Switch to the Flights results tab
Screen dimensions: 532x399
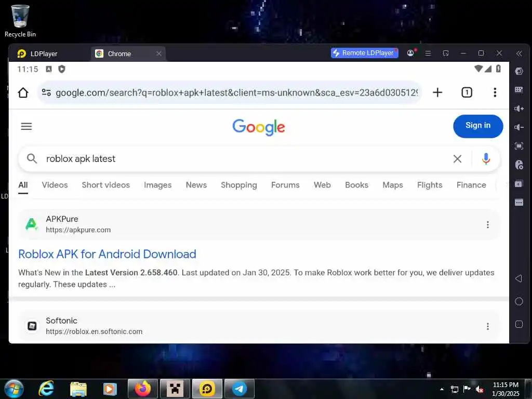point(430,185)
